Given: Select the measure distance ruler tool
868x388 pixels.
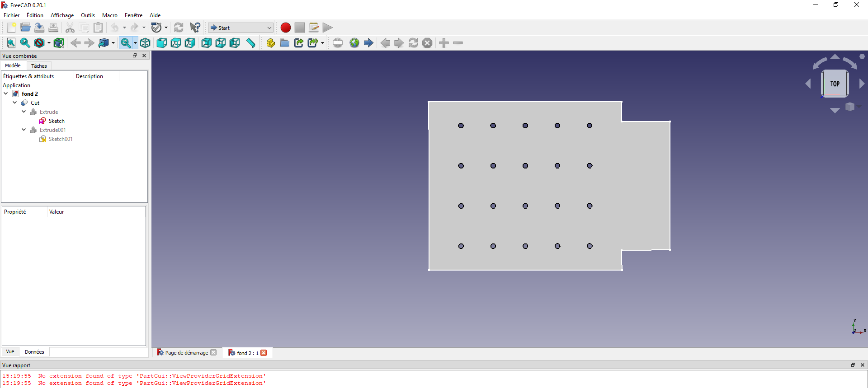Looking at the screenshot, I should (251, 43).
